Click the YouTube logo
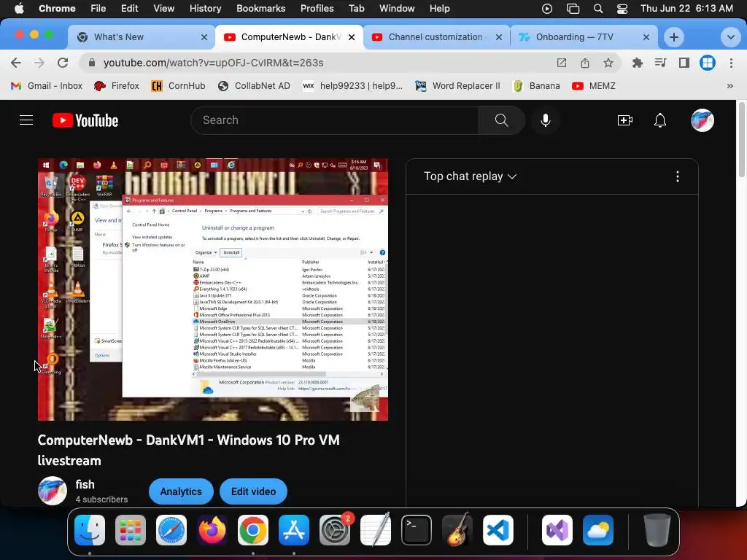Screen dimensions: 747x560 pyautogui.click(x=85, y=120)
